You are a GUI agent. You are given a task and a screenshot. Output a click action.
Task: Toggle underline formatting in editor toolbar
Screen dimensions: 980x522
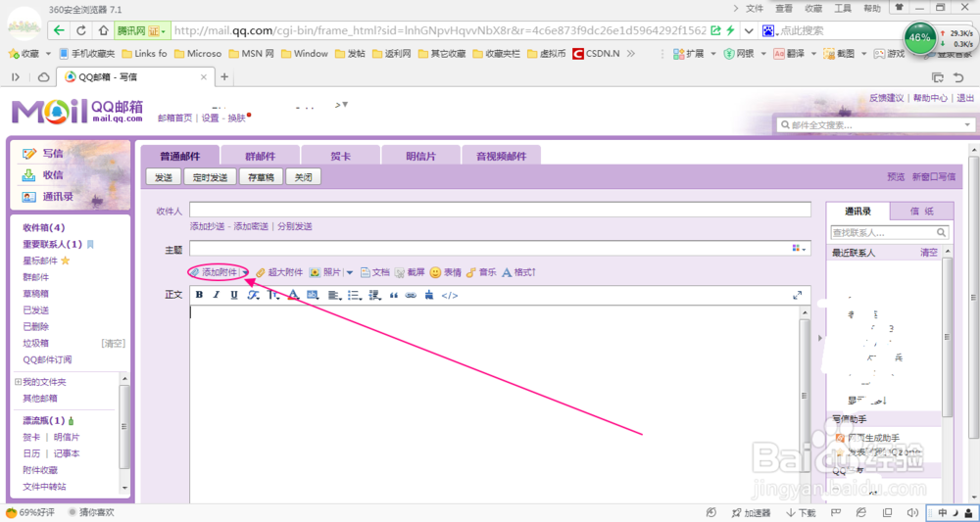click(x=234, y=296)
